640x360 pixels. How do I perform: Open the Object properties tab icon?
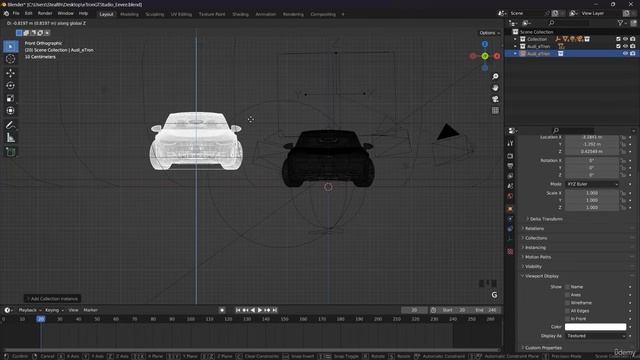click(510, 209)
